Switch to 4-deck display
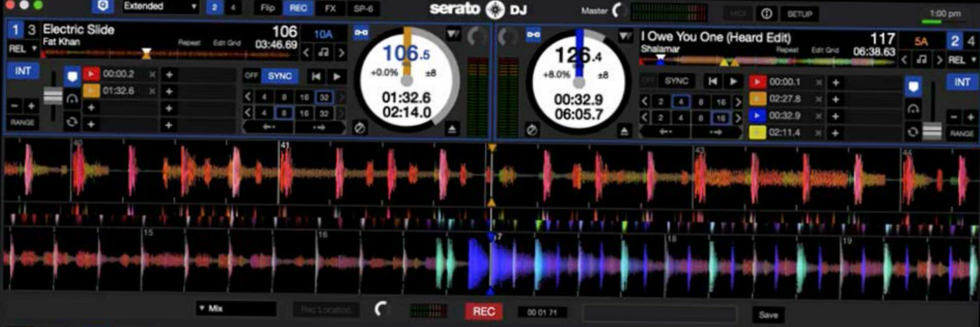Screen dimensions: 980x327 (232, 8)
